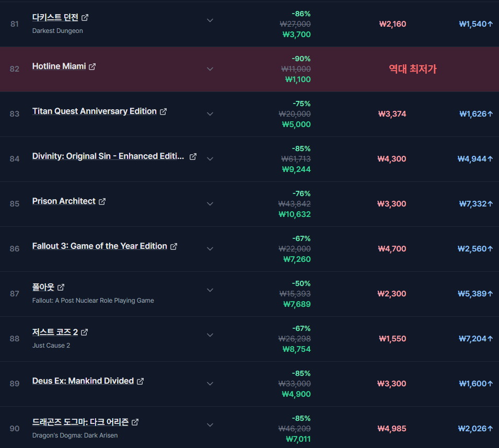The image size is (499, 448).
Task: Click the ₩10,632 sale price
Action: [295, 214]
